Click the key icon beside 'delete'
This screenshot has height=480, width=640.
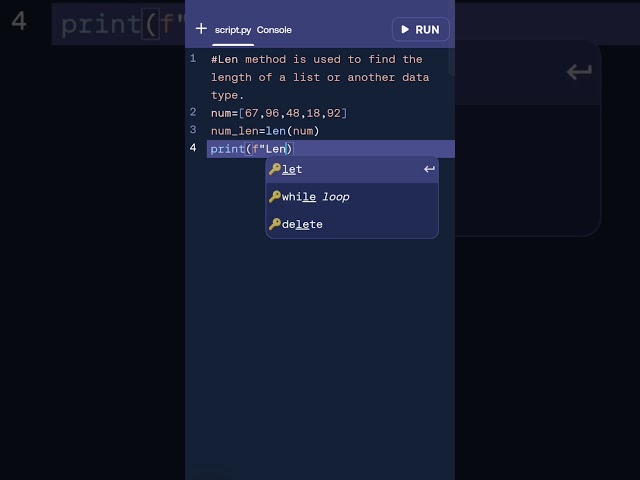[275, 224]
